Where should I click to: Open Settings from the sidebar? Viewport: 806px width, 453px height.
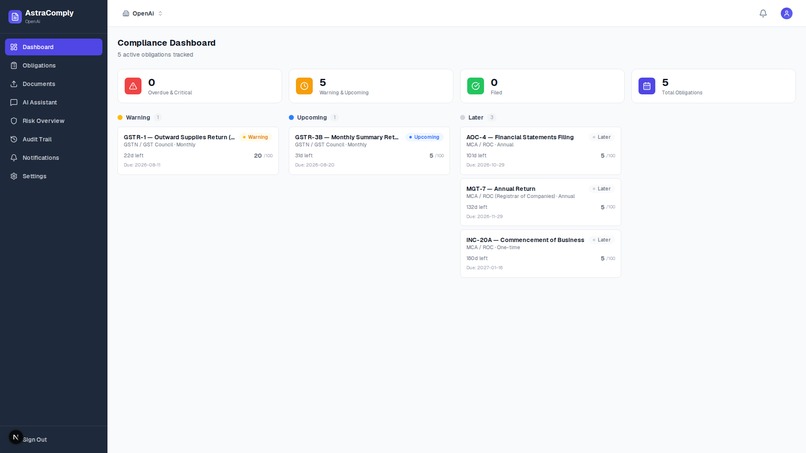(53, 176)
